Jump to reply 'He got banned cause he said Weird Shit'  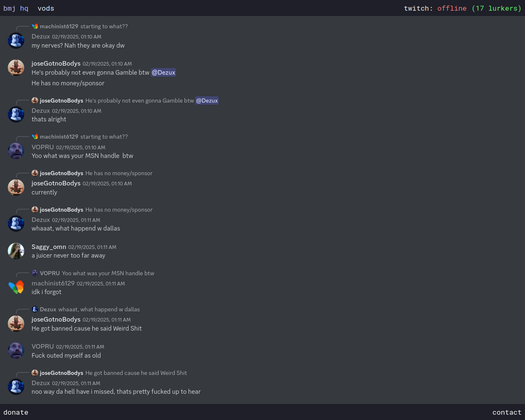(136, 373)
